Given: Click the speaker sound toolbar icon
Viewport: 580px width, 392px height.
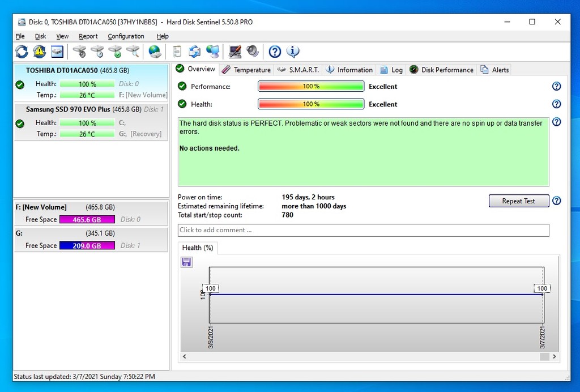Looking at the screenshot, I should coord(253,52).
